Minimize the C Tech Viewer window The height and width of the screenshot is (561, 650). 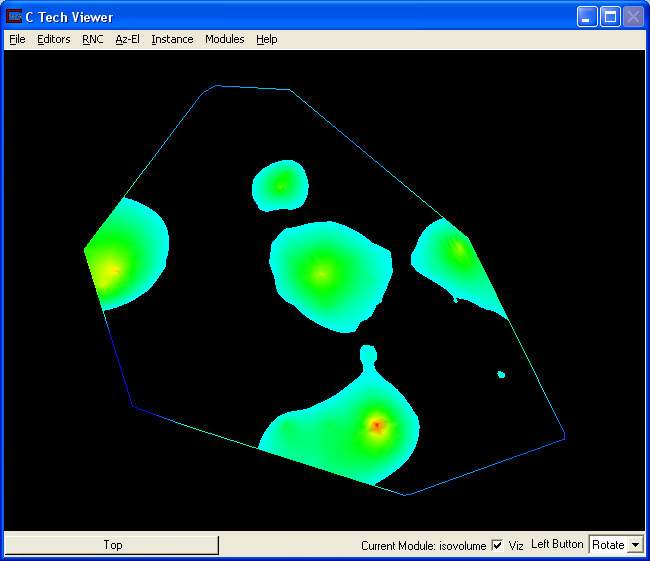point(587,17)
